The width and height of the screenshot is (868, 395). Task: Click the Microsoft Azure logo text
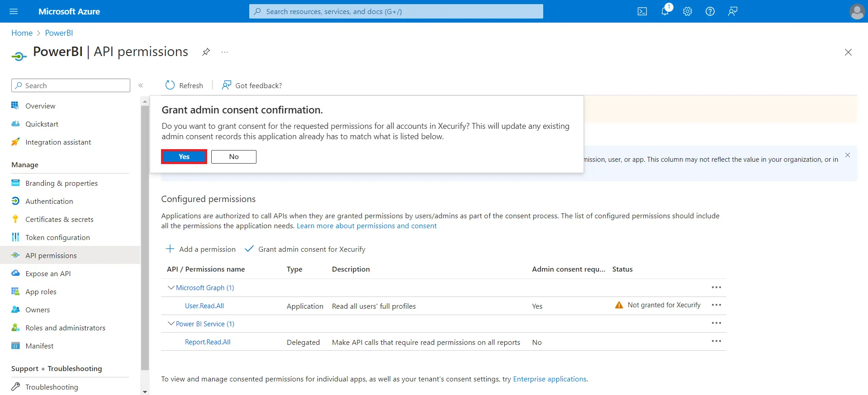tap(69, 11)
